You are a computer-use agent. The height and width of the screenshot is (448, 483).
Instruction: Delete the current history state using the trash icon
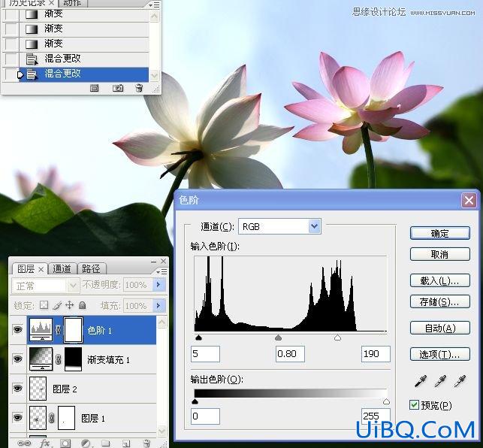pyautogui.click(x=139, y=88)
